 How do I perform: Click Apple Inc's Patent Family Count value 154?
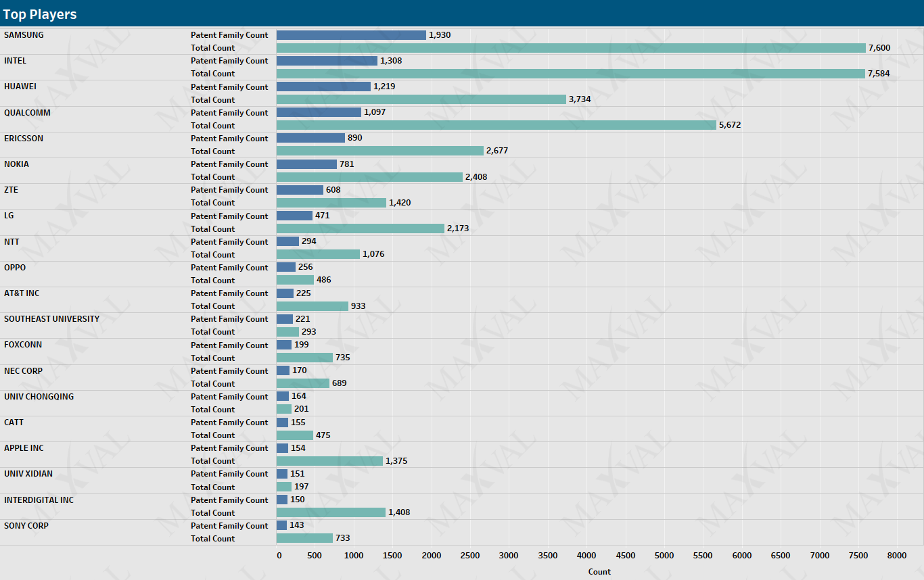[x=298, y=448]
